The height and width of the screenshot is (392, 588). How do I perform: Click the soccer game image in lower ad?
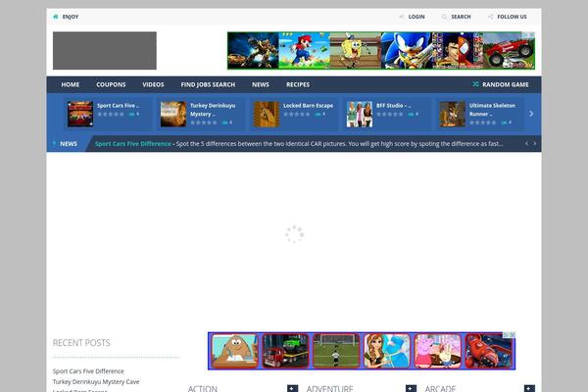tap(336, 351)
